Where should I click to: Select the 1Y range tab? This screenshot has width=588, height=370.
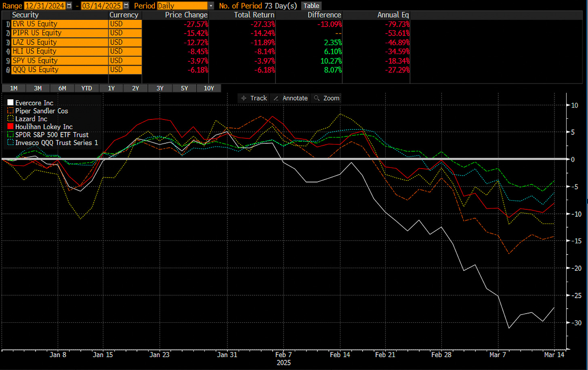pyautogui.click(x=111, y=88)
